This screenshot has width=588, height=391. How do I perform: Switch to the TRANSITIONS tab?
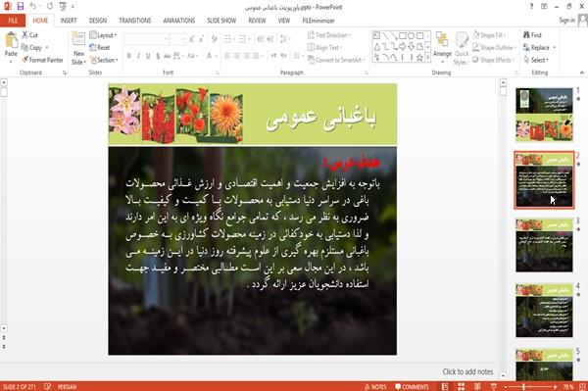tap(135, 21)
